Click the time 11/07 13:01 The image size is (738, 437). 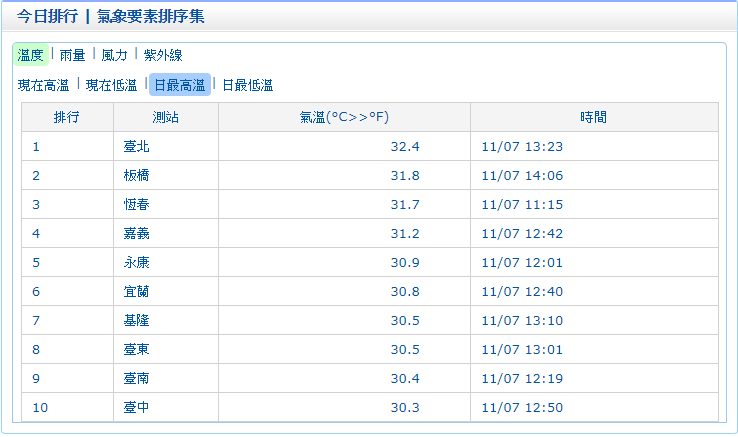[522, 349]
